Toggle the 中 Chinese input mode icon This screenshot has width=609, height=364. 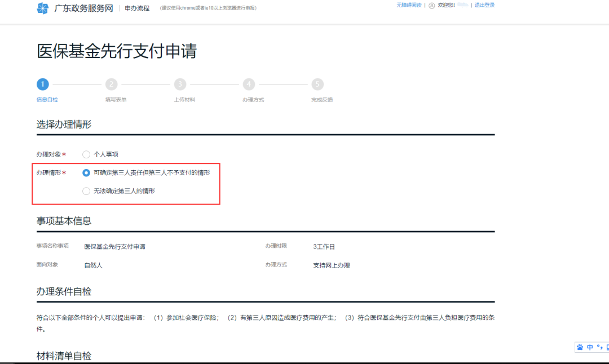(590, 347)
